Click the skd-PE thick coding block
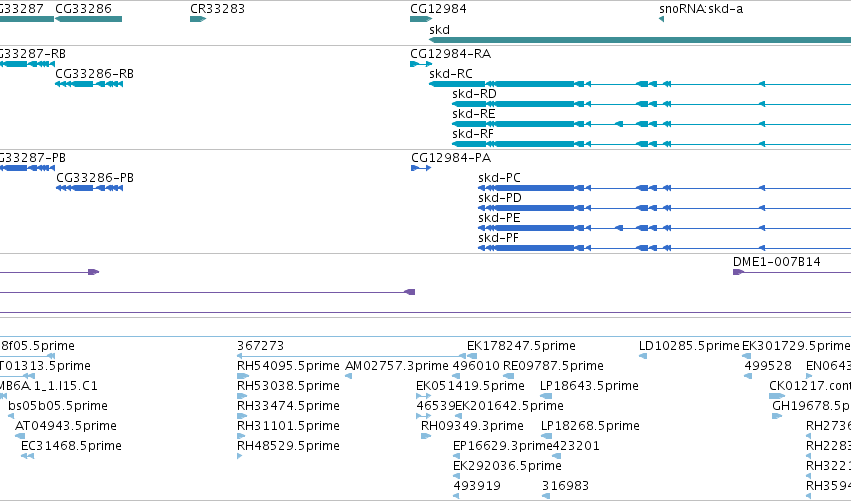Image resolution: width=851 pixels, height=501 pixels. click(534, 228)
